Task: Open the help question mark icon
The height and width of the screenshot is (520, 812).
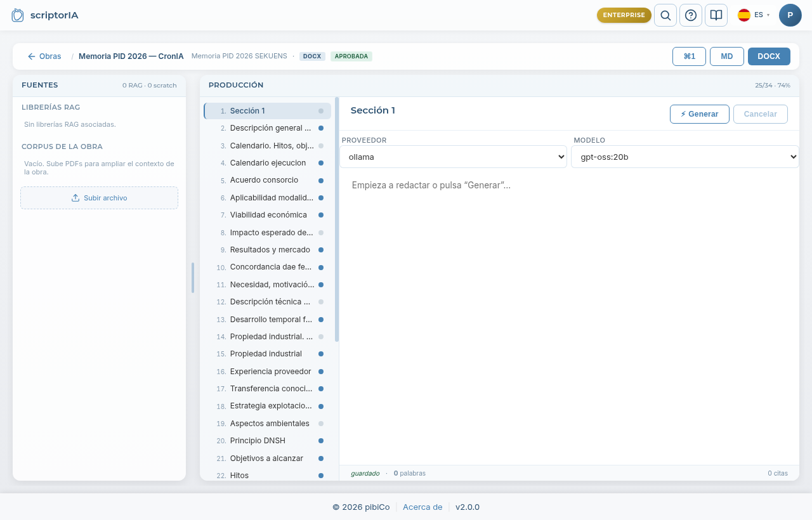Action: click(x=691, y=15)
